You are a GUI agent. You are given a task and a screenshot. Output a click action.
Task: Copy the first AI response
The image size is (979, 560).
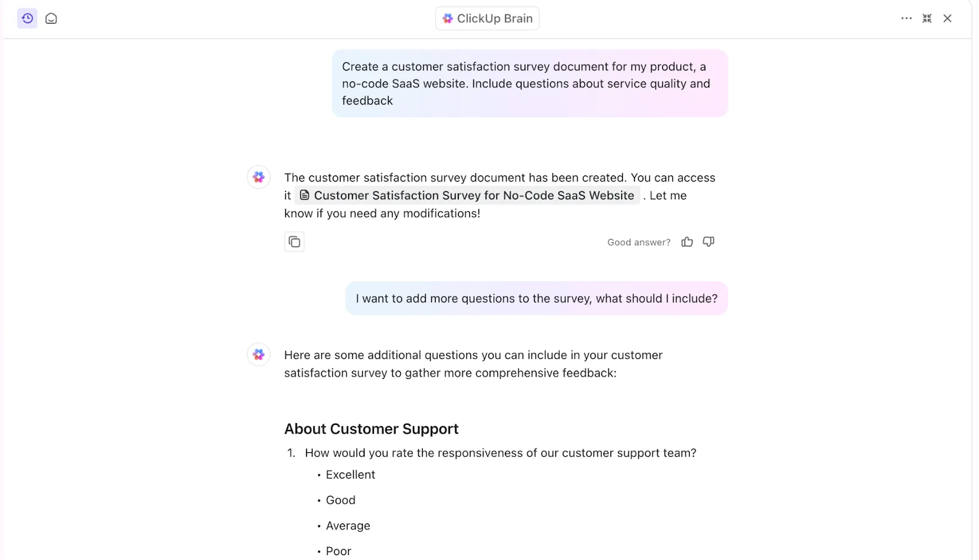coord(294,242)
